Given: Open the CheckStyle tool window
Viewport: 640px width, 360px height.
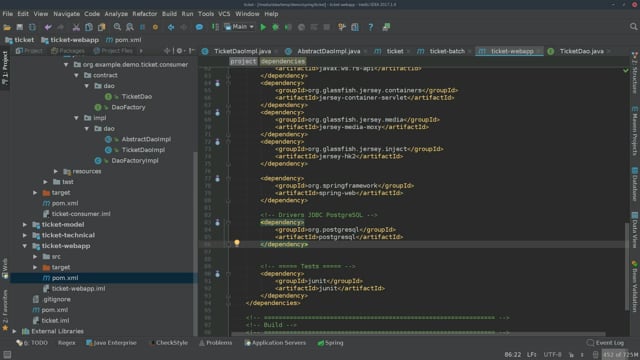Looking at the screenshot, I should [x=169, y=343].
